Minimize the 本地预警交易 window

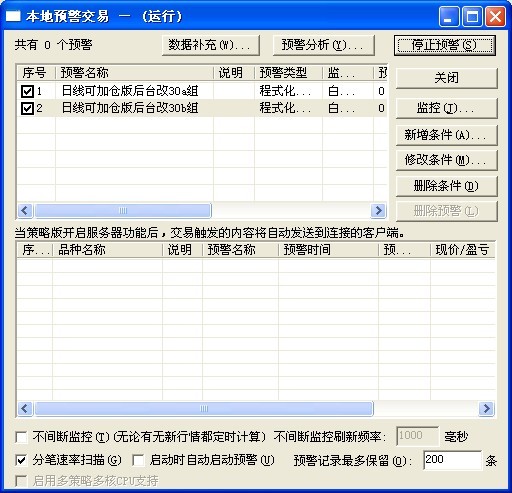tap(449, 16)
